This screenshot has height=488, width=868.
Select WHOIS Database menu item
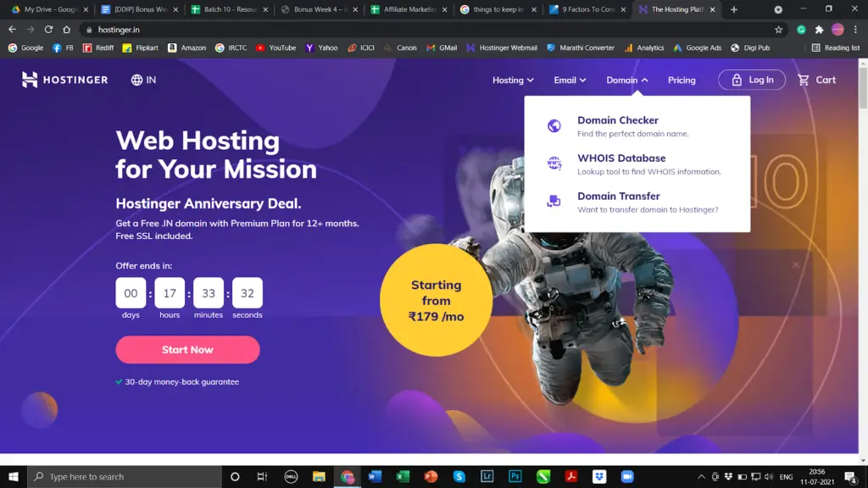(x=637, y=164)
